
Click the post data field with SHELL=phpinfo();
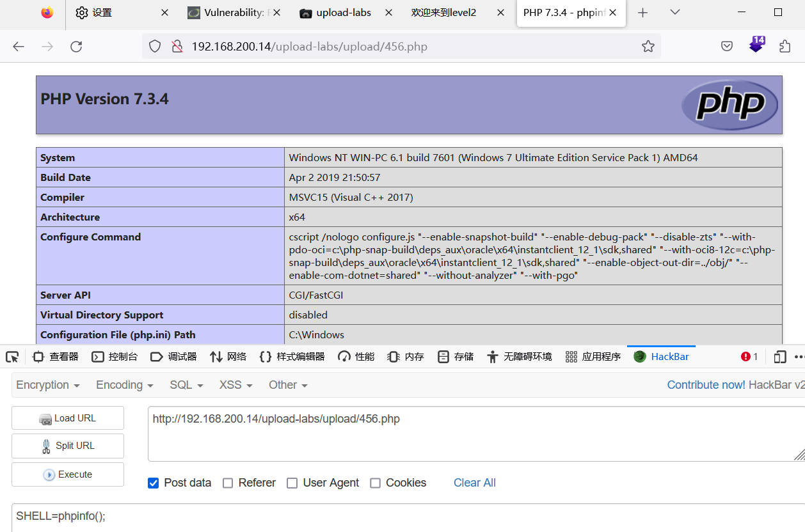pos(408,517)
